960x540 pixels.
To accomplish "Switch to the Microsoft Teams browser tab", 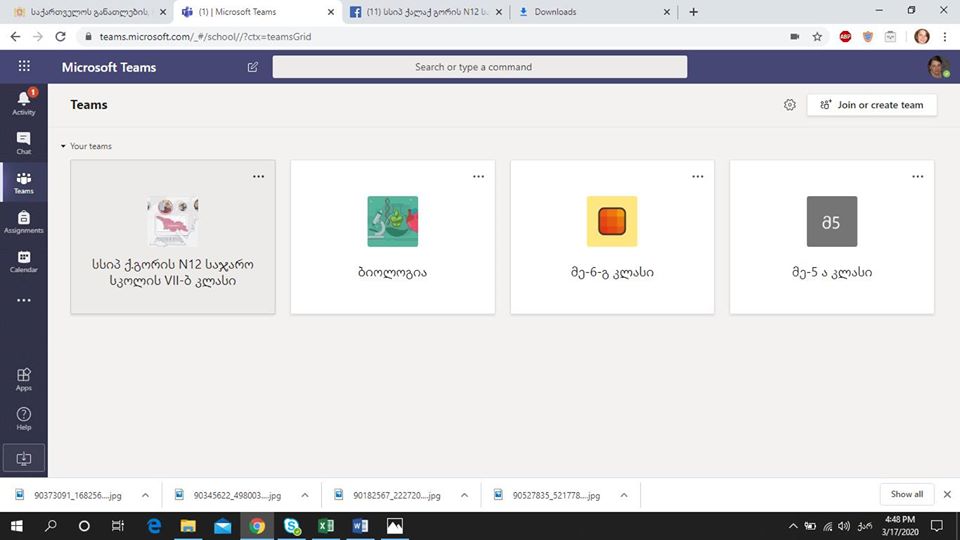I will pyautogui.click(x=257, y=12).
